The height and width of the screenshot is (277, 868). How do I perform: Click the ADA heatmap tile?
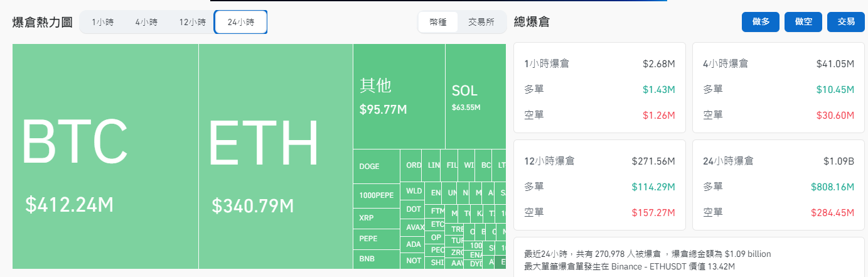(x=413, y=244)
